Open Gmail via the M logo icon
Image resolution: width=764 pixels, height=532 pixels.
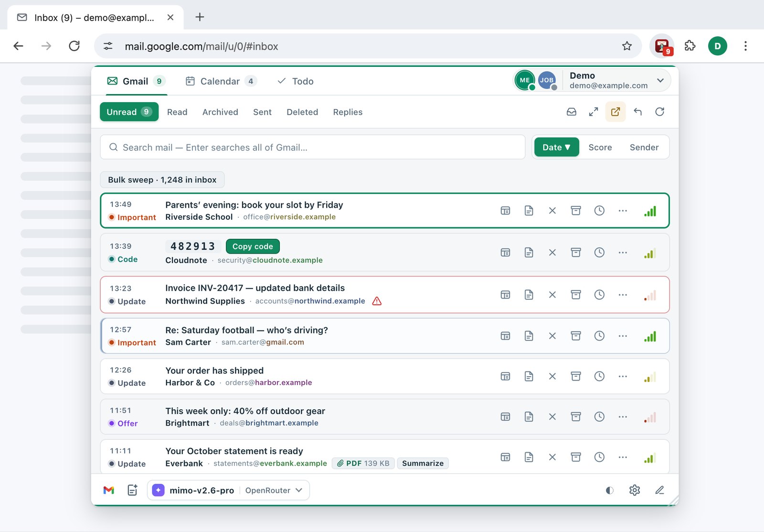click(x=109, y=490)
